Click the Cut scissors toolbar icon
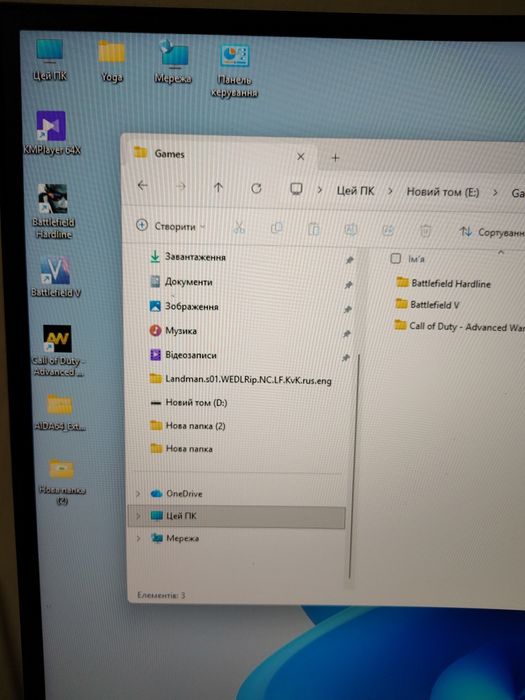Image resolution: width=525 pixels, height=700 pixels. tap(239, 228)
